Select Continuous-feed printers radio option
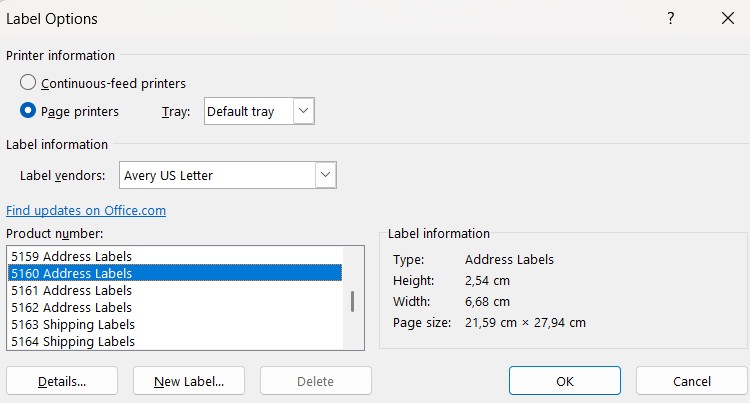The image size is (750, 403). click(29, 83)
